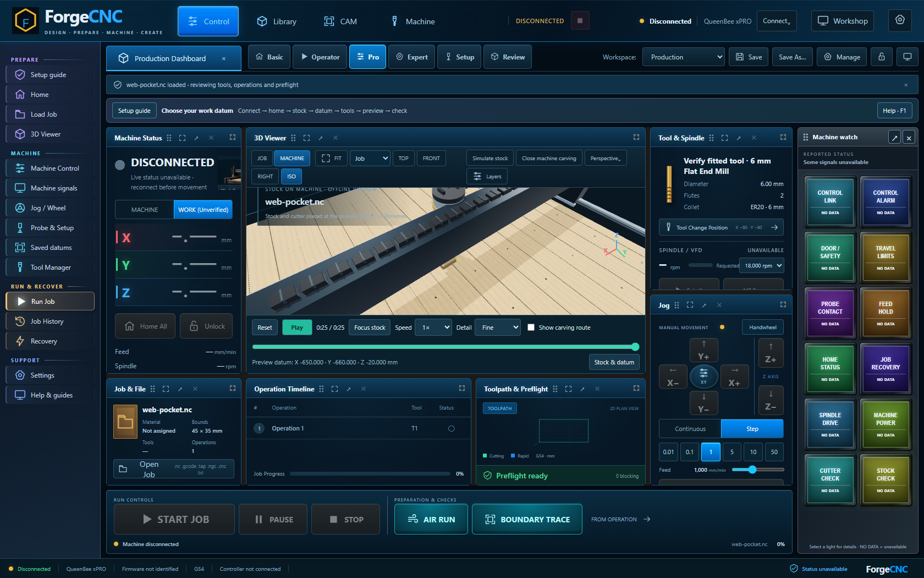Image resolution: width=924 pixels, height=578 pixels.
Task: Choose 0.01 step size
Action: click(668, 452)
